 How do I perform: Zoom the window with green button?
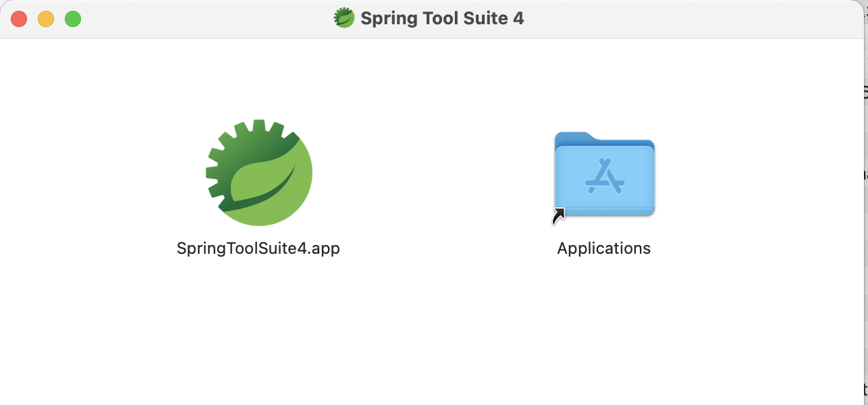coord(73,19)
